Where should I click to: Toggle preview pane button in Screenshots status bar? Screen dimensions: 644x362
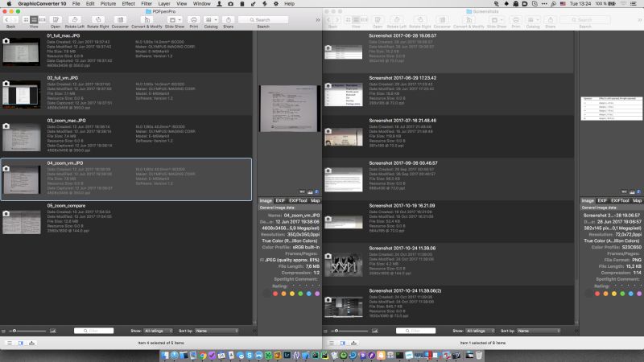343,343
